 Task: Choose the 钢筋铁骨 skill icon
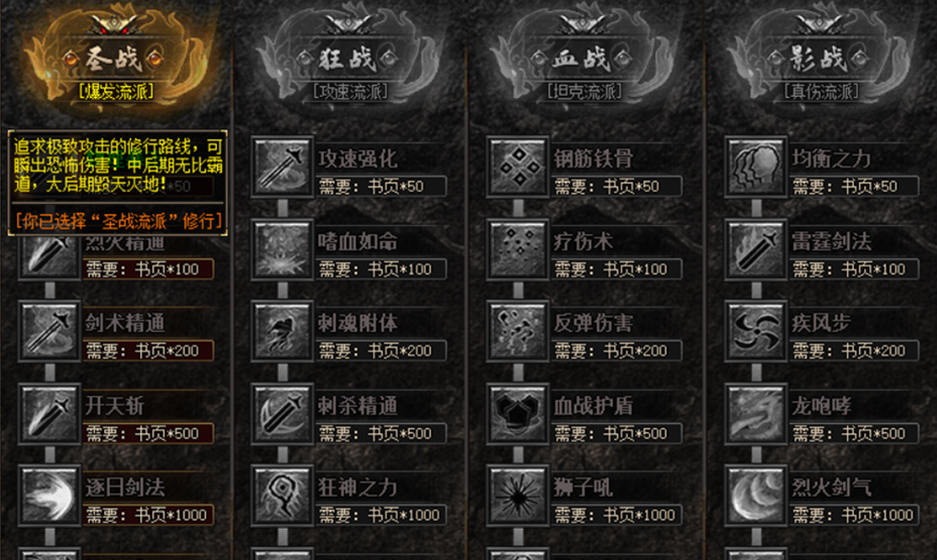[518, 167]
